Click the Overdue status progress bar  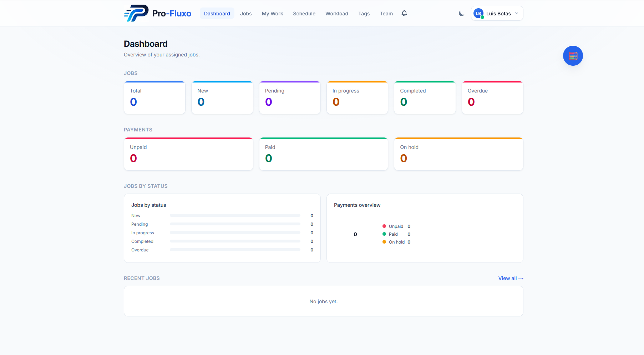tap(235, 250)
